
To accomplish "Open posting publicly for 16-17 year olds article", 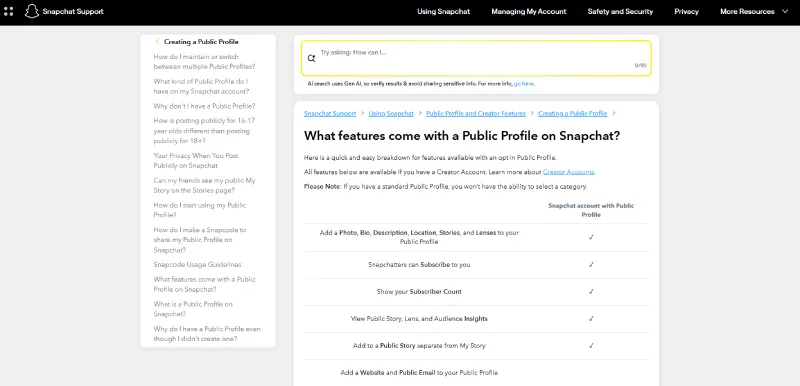I will 204,131.
